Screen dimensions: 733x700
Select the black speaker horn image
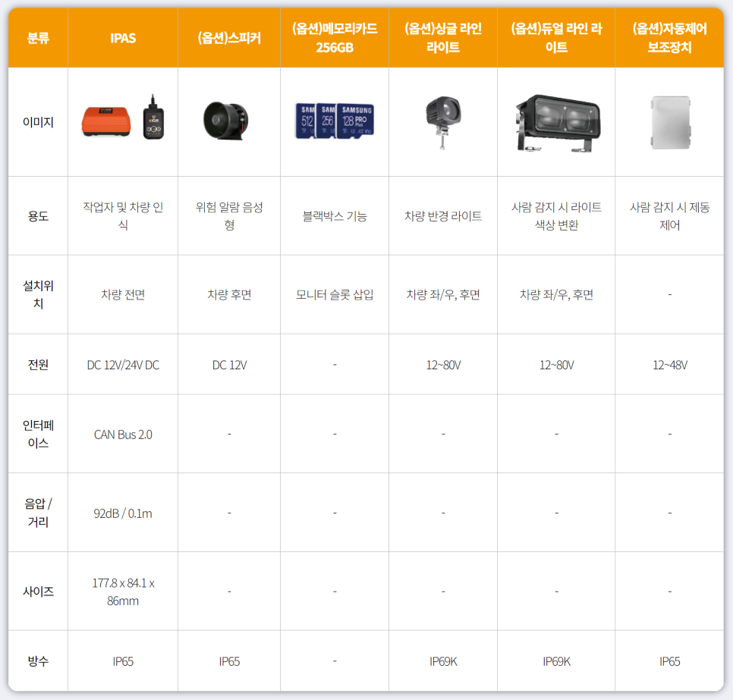[x=226, y=121]
